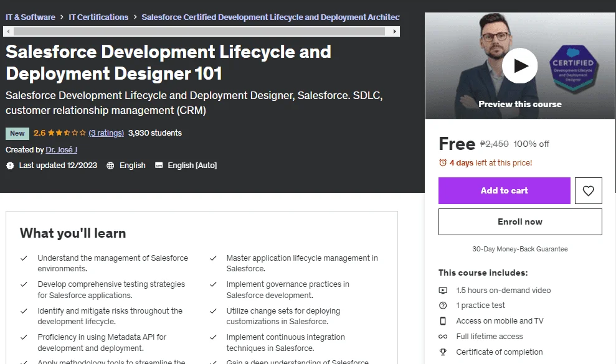The width and height of the screenshot is (616, 364).
Task: Click the 2.6 rating number
Action: click(39, 133)
